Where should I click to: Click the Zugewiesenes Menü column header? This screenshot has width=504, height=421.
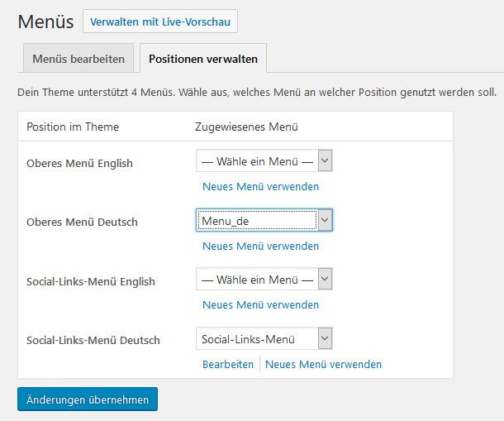[246, 127]
